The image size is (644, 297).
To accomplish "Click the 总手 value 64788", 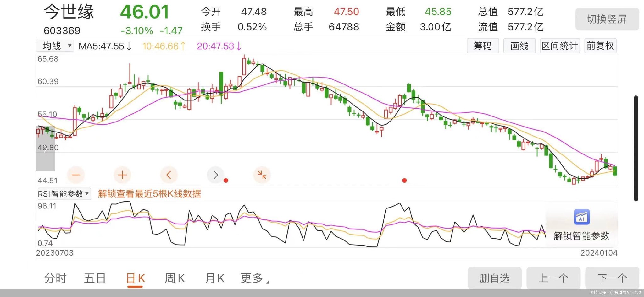I will click(344, 27).
